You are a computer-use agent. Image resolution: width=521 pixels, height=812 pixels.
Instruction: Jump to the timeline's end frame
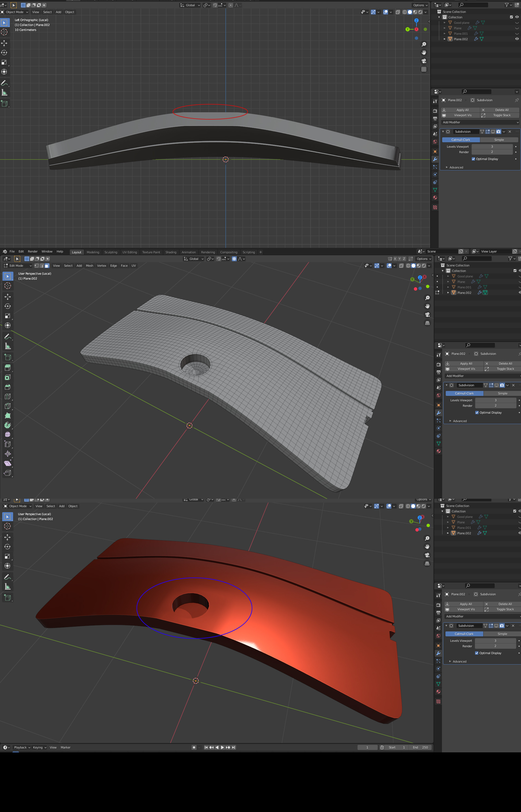(233, 747)
